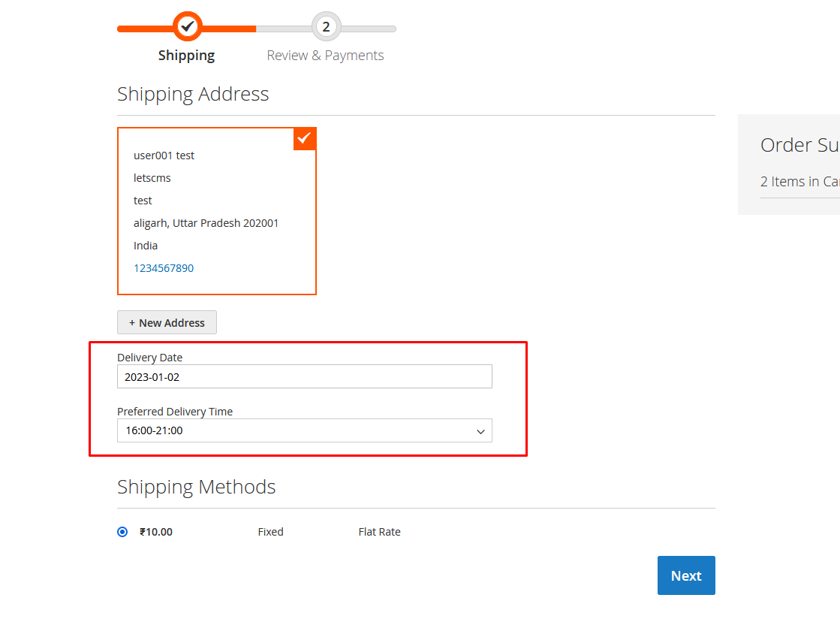Image resolution: width=840 pixels, height=619 pixels.
Task: Click the Shipping step checkmark icon
Action: coord(187,27)
